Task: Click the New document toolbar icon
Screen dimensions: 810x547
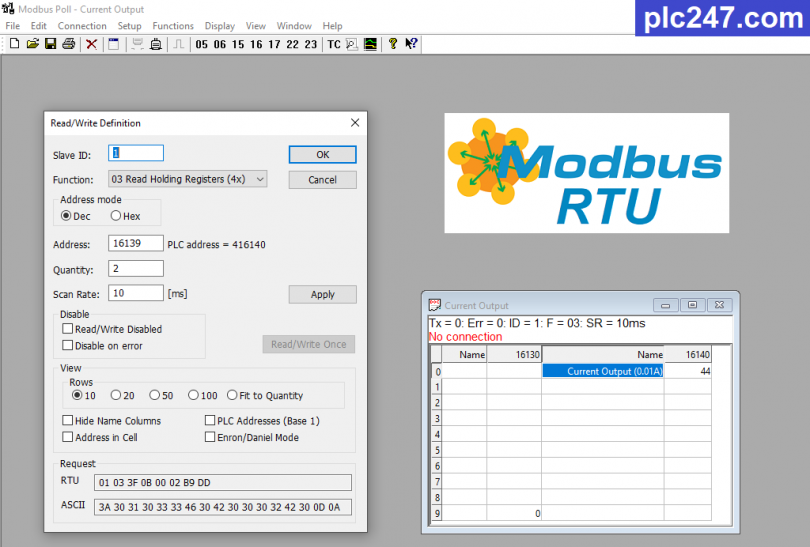Action: pyautogui.click(x=14, y=44)
